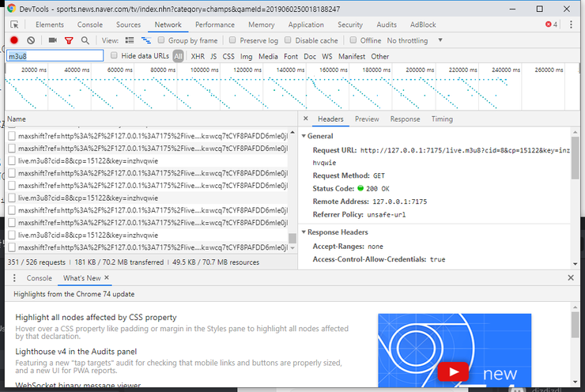Toggle capture screenshots camera icon

pos(53,40)
